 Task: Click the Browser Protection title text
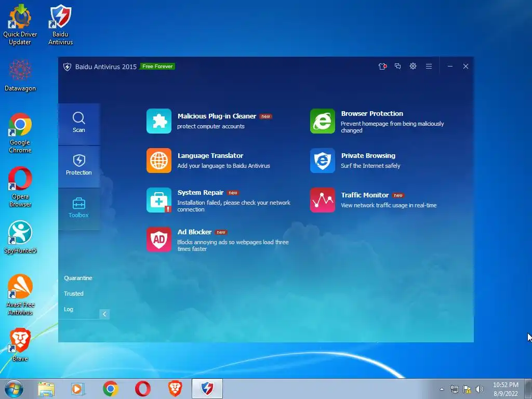pos(372,114)
